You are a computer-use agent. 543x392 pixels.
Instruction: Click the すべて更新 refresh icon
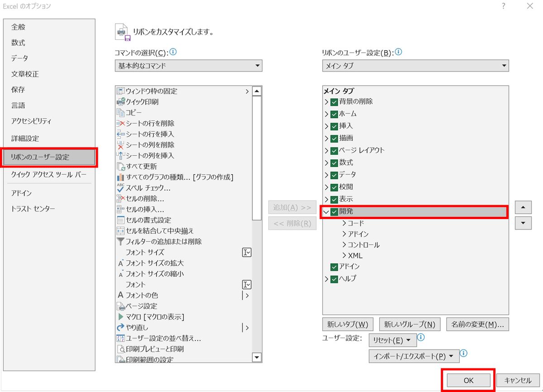point(120,166)
